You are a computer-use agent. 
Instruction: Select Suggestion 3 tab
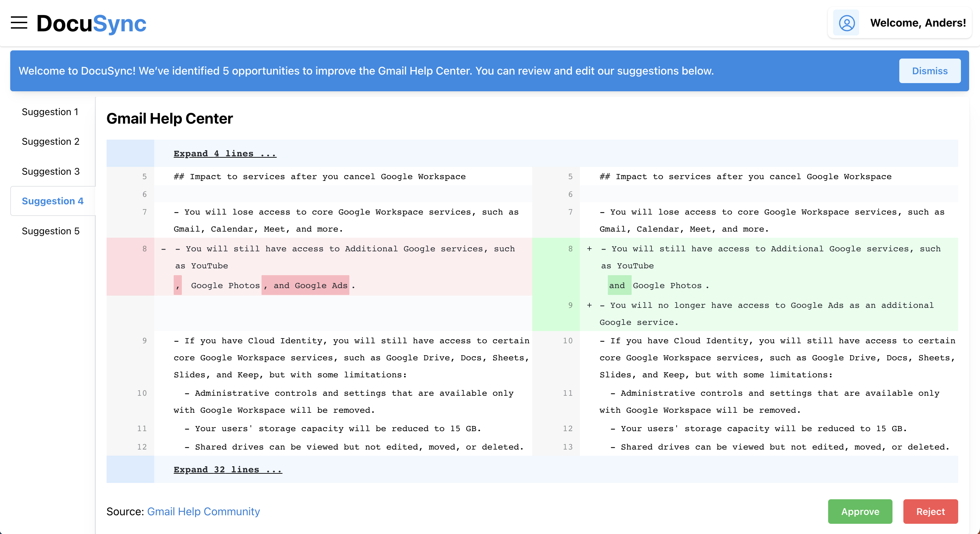tap(51, 171)
